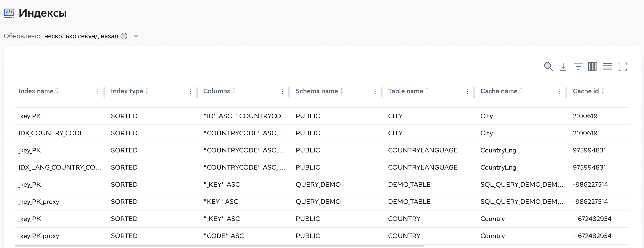Expand the update interval dropdown
This screenshot has height=248, width=644.
click(136, 36)
